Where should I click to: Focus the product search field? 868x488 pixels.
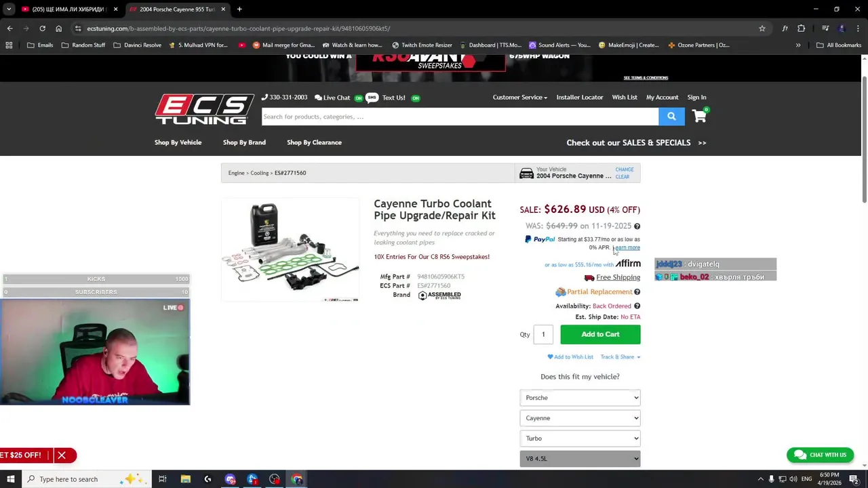460,117
